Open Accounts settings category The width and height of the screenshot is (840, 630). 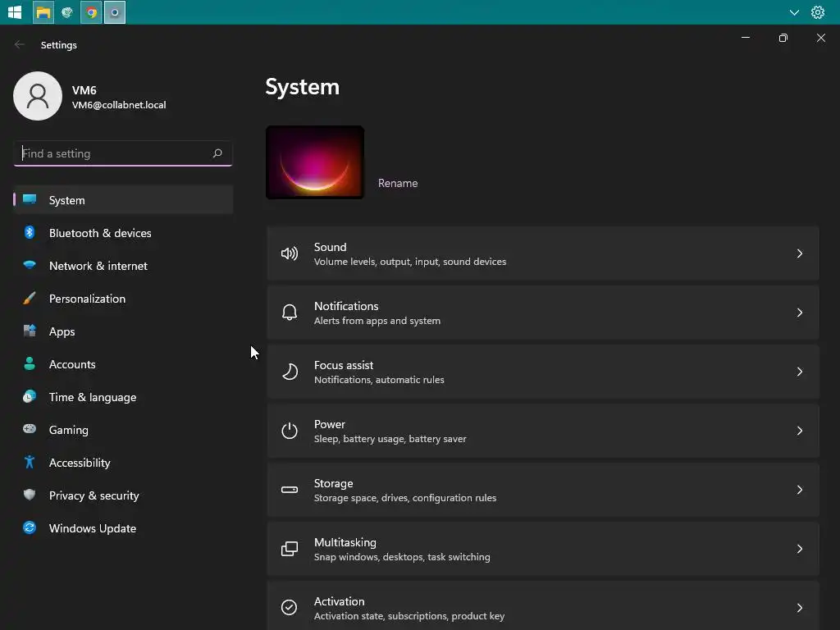tap(123, 364)
